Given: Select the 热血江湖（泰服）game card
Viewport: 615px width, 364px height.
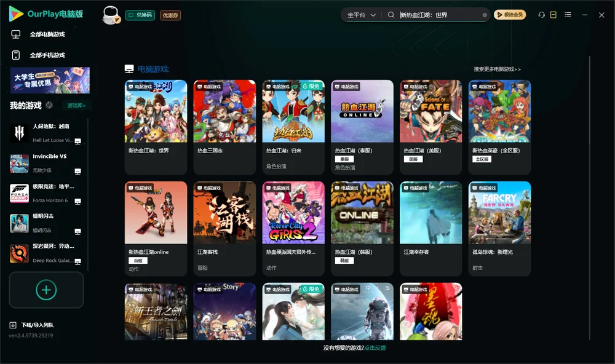Looking at the screenshot, I should point(362,127).
